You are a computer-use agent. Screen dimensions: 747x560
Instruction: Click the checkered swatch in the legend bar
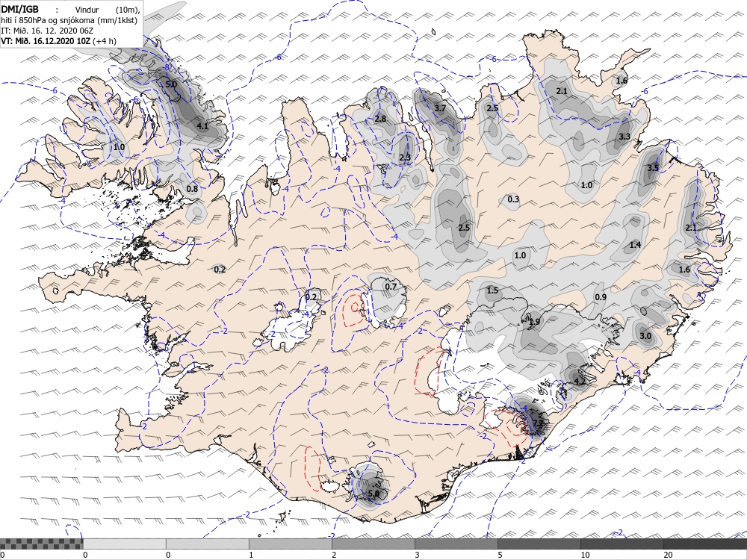pyautogui.click(x=41, y=544)
